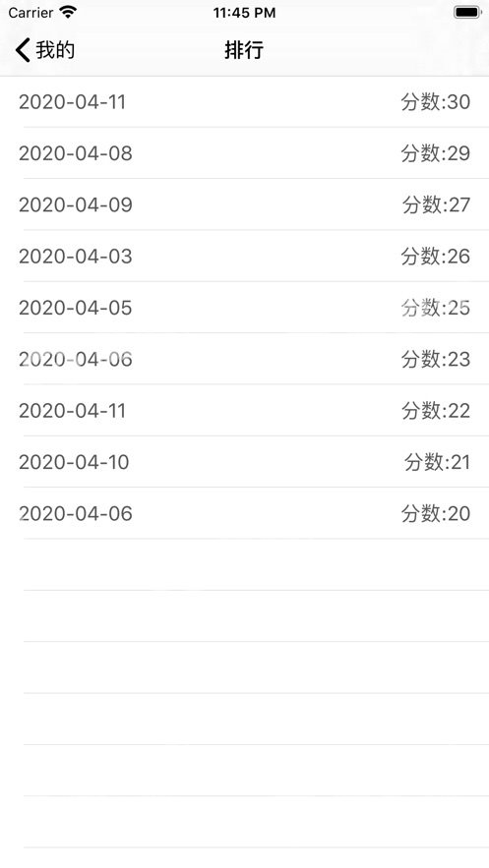Select the 2020-04-11 row with score 22
The width and height of the screenshot is (489, 868).
tap(244, 411)
